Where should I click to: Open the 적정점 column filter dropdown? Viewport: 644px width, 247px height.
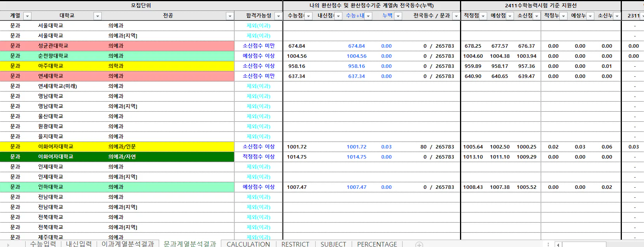pyautogui.click(x=483, y=16)
